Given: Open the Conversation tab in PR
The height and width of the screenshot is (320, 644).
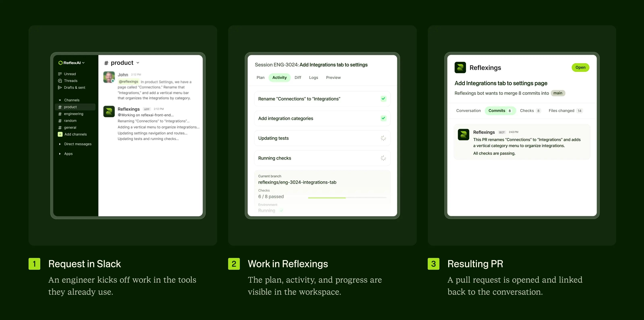Looking at the screenshot, I should [468, 110].
